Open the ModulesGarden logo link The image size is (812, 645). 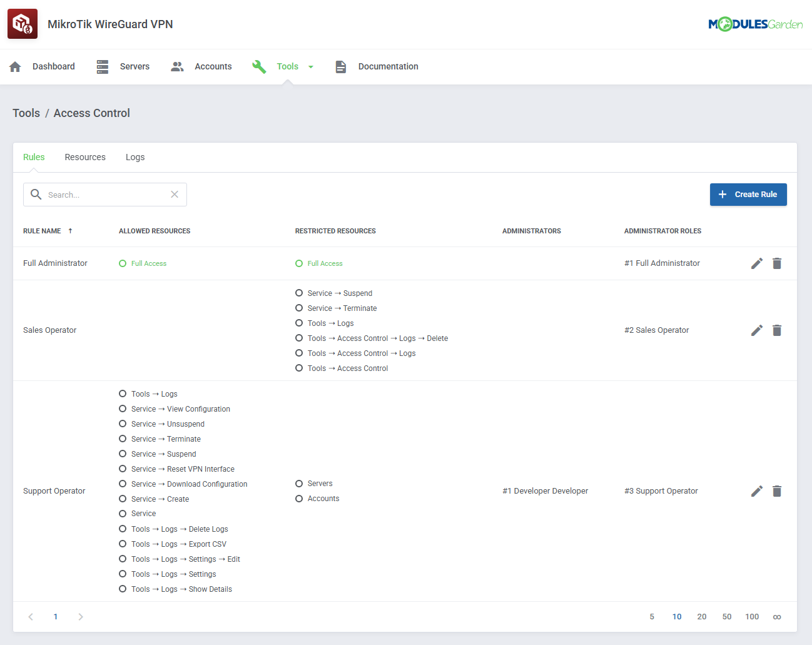pos(755,24)
